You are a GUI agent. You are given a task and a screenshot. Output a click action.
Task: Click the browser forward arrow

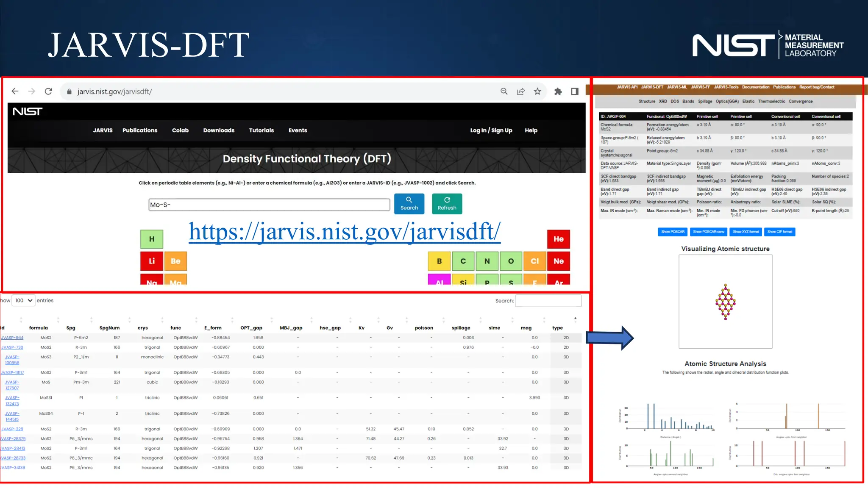point(31,91)
